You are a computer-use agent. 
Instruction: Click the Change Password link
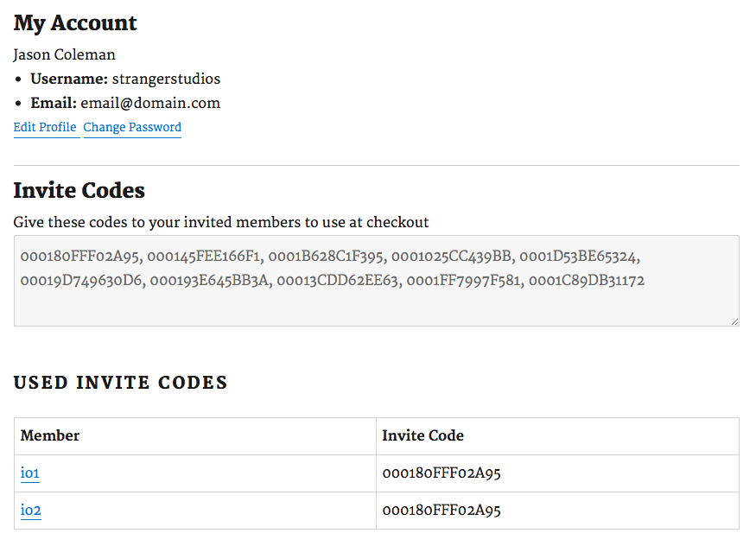point(132,127)
